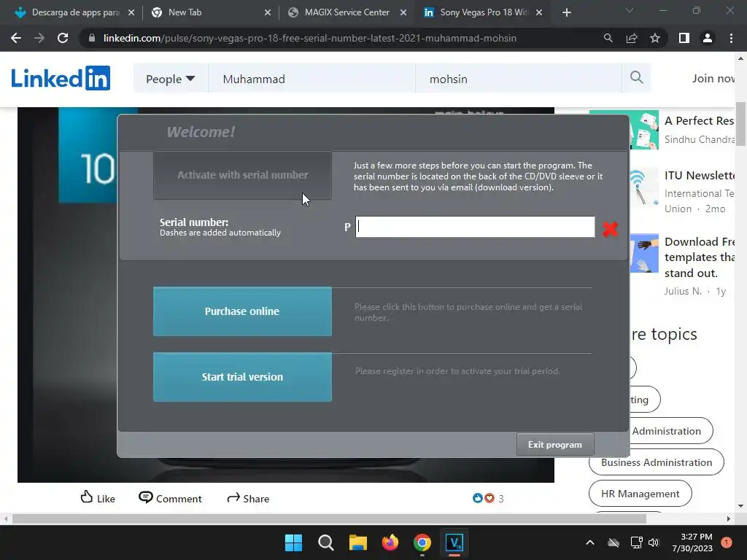Click the reactions icons under the article
The width and height of the screenshot is (747, 560).
pos(484,498)
